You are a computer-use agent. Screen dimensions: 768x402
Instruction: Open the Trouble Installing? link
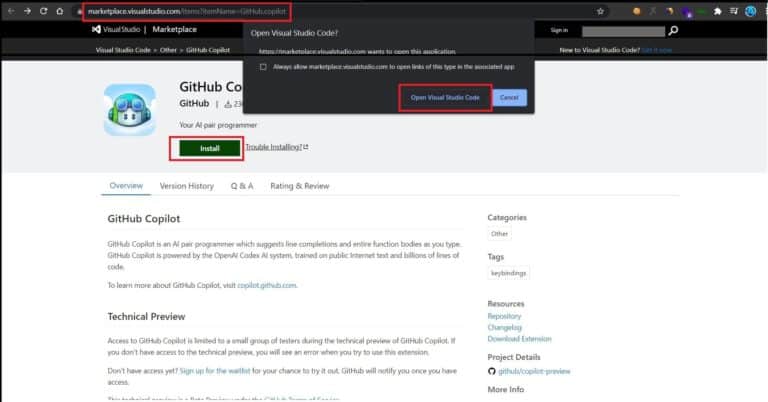pos(277,147)
